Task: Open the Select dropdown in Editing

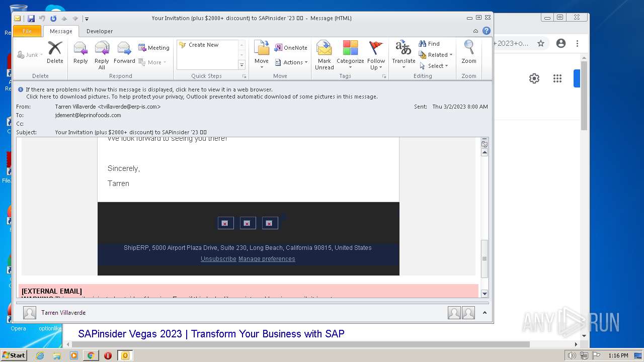Action: coord(434,66)
